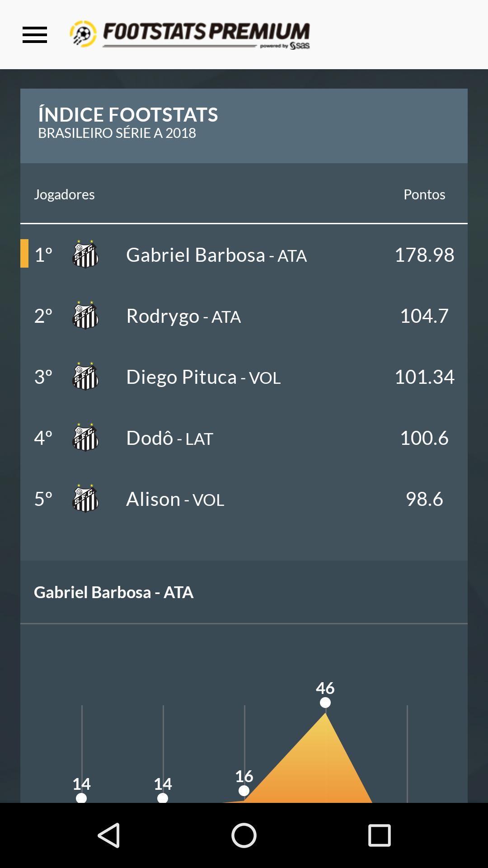Choose Diego Pituca - VOL in ranking
488x868 pixels.
[244, 377]
